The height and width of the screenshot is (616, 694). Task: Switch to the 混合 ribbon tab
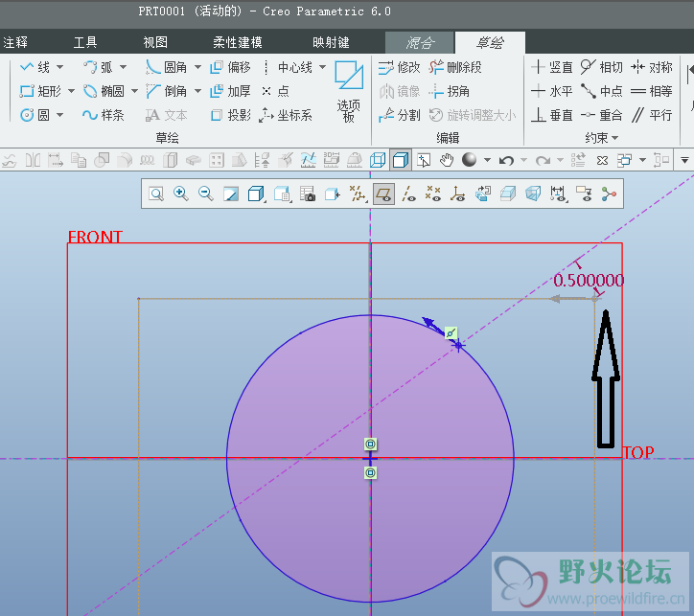pyautogui.click(x=420, y=43)
